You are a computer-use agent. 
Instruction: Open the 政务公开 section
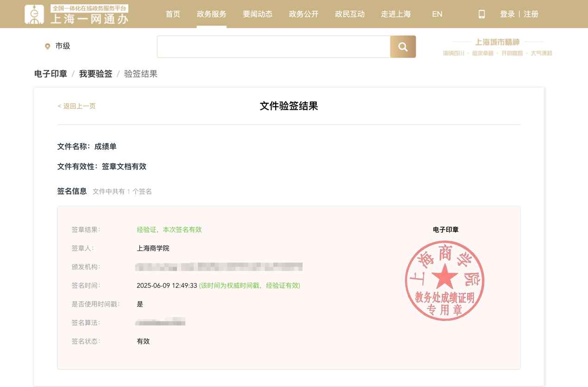(x=303, y=14)
